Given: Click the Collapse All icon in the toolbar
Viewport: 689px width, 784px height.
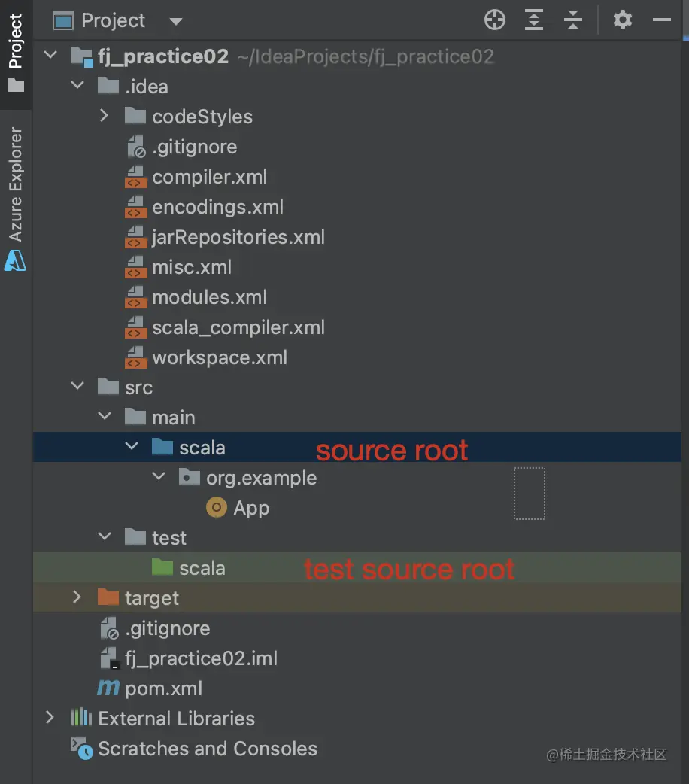Looking at the screenshot, I should click(x=573, y=20).
